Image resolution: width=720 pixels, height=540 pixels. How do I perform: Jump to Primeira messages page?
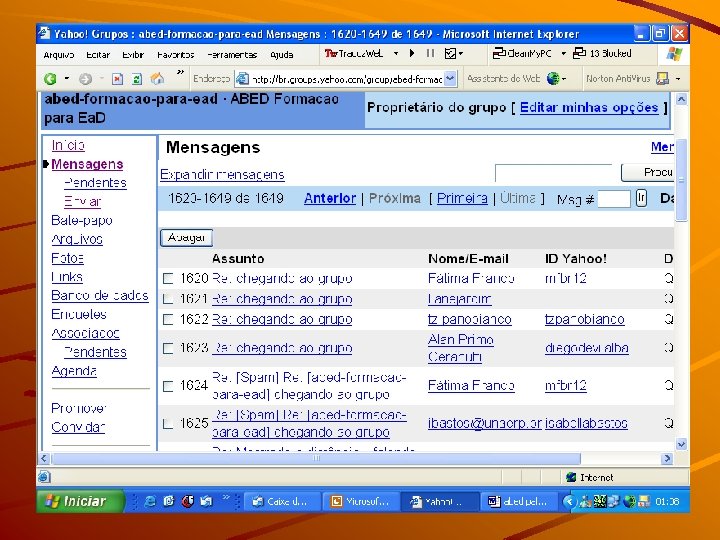pyautogui.click(x=462, y=198)
